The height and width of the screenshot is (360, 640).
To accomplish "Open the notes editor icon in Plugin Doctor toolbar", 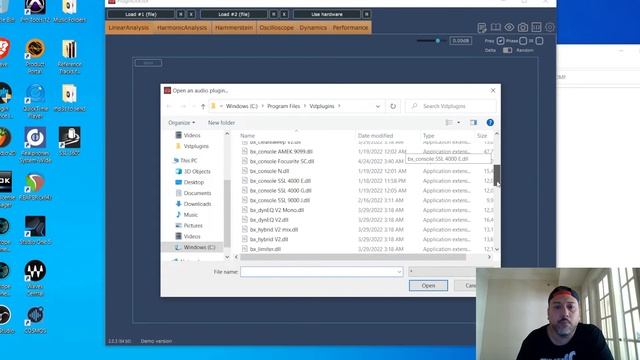I will click(x=482, y=28).
